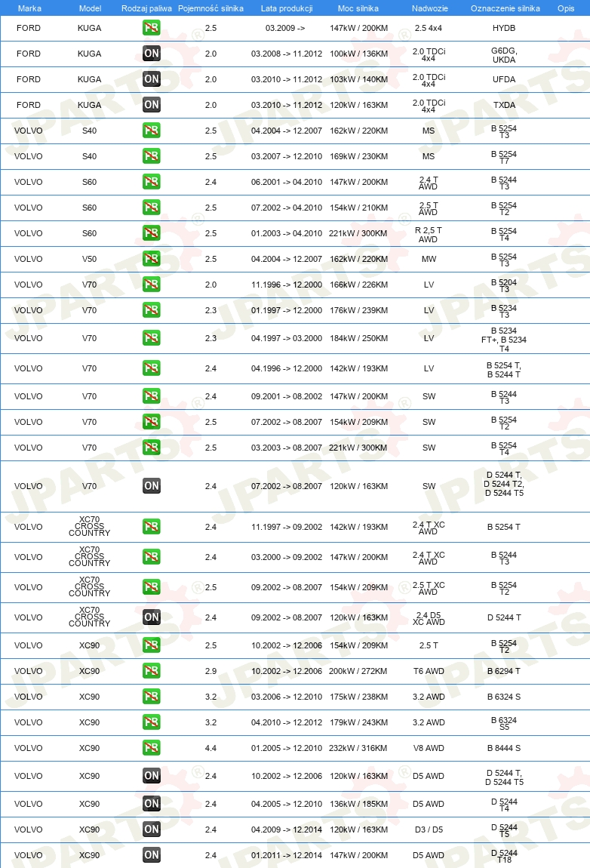Viewport: 590px width, 868px height.
Task: Click petrol icon in XC70 Cross Country B 5254 T row
Action: 151,526
